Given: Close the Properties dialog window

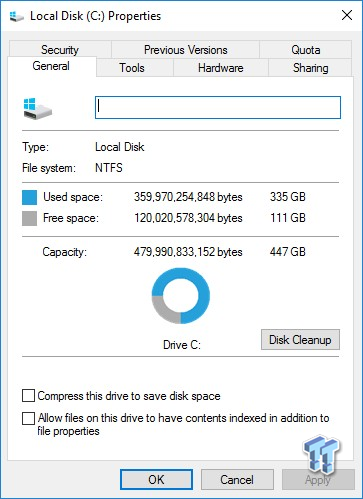Looking at the screenshot, I should click(347, 15).
